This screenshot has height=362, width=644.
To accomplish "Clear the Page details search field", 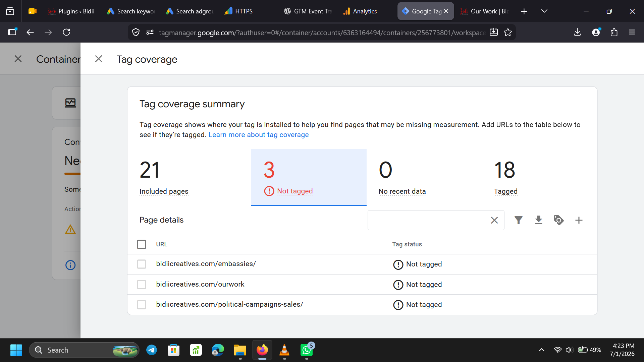I will pos(494,220).
